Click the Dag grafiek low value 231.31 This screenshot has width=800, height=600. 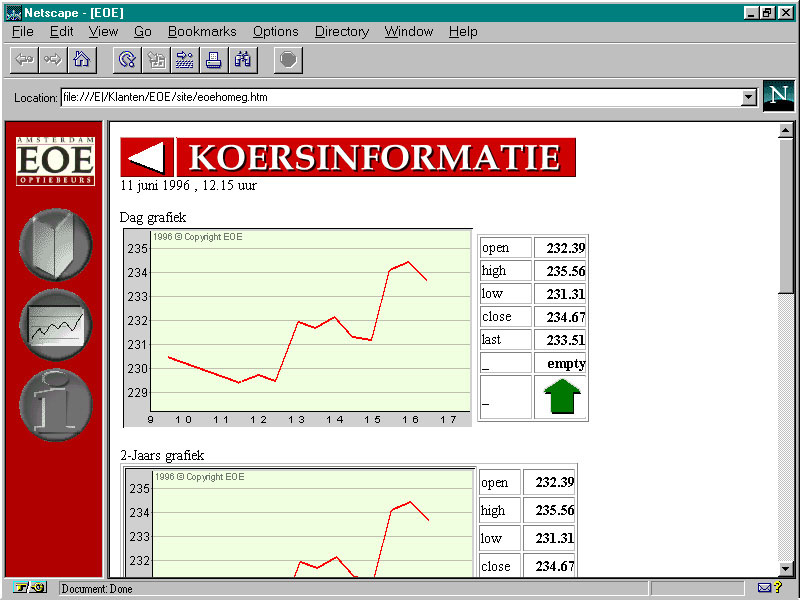[x=560, y=294]
